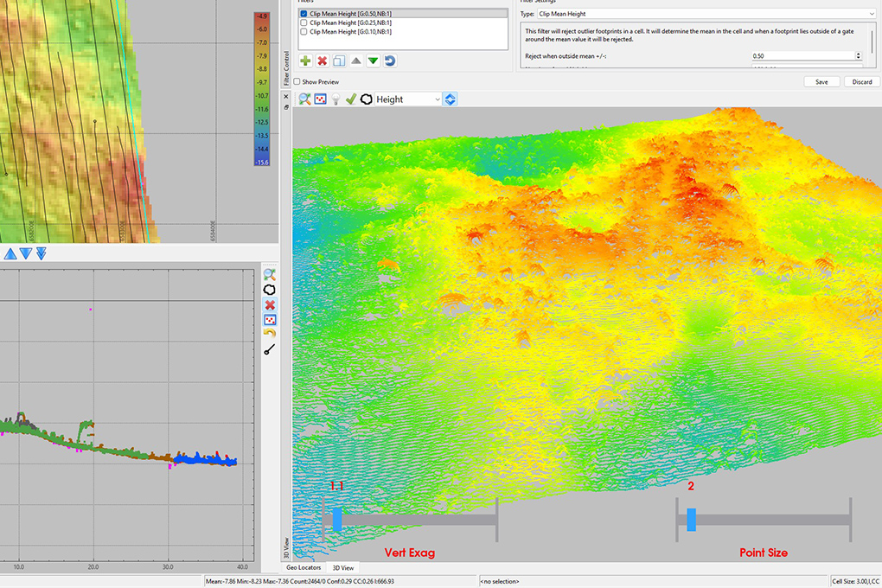Open the Height color mode dropdown
Screen dimensions: 882x588
(408, 99)
